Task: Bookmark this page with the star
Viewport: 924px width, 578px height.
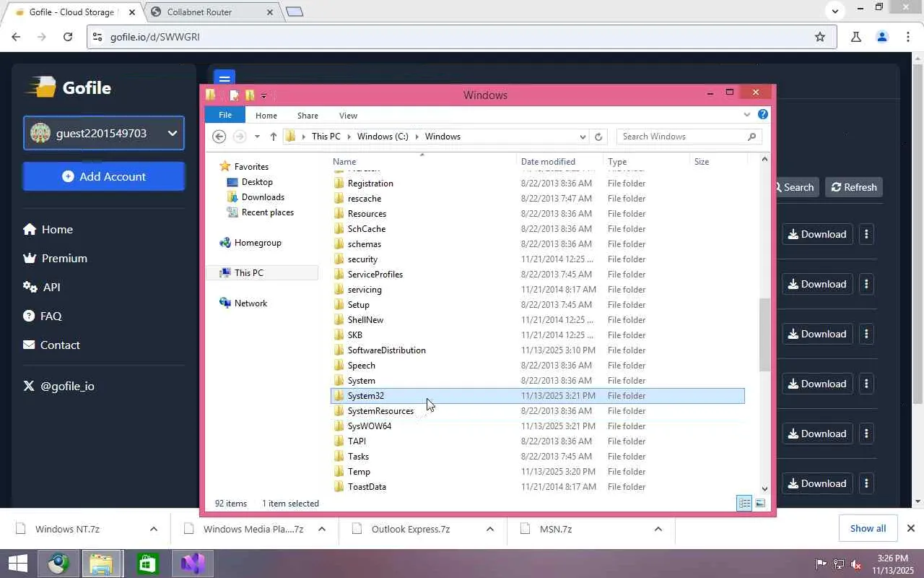Action: coord(820,37)
